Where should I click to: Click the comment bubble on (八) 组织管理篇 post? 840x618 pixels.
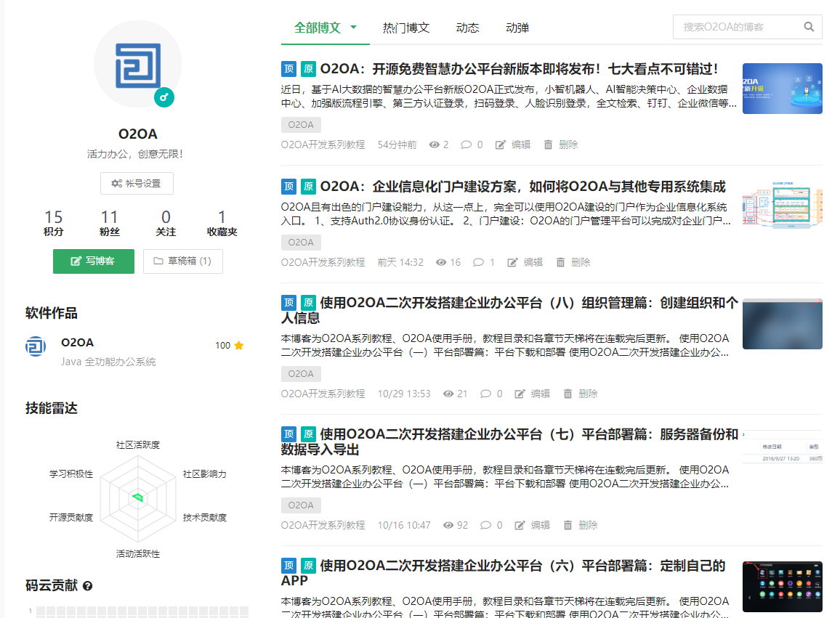485,394
